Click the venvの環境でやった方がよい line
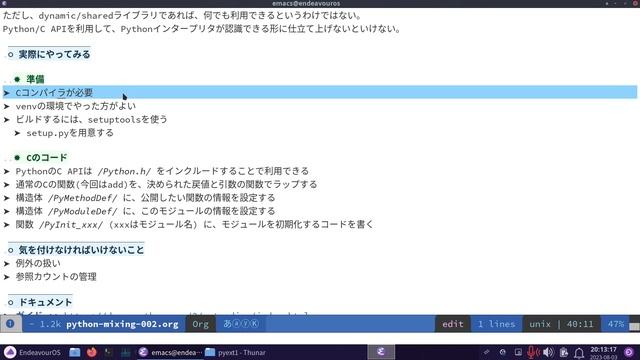This screenshot has width=640, height=360. pyautogui.click(x=76, y=106)
